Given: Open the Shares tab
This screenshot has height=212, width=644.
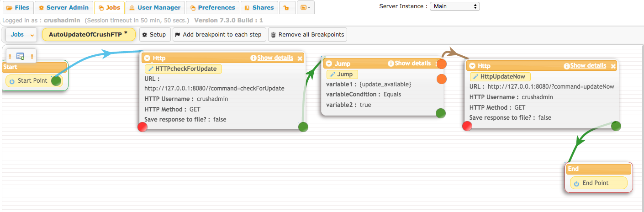Looking at the screenshot, I should [259, 7].
